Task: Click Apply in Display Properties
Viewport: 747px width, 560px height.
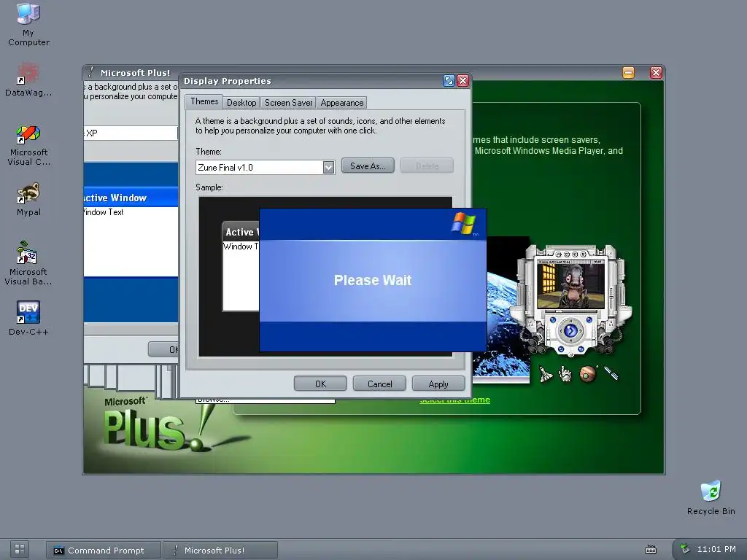Action: pyautogui.click(x=438, y=384)
